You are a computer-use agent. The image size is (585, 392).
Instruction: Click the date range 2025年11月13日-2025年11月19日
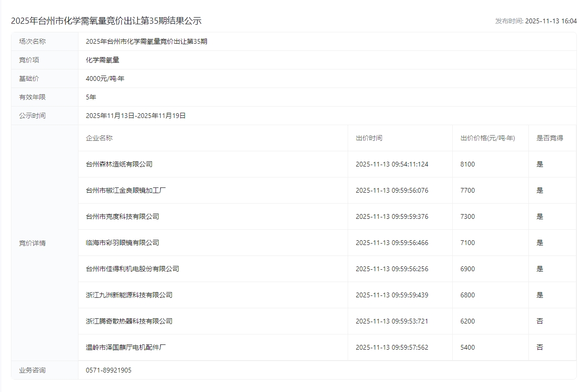(136, 116)
